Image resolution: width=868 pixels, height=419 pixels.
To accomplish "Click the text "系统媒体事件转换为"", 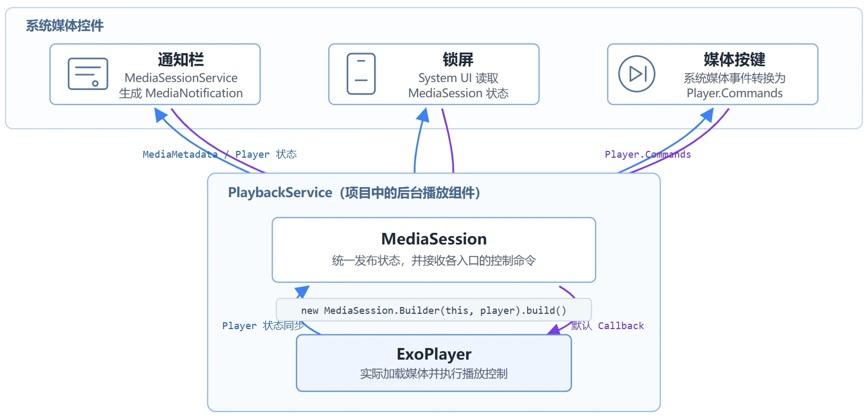I will point(734,78).
